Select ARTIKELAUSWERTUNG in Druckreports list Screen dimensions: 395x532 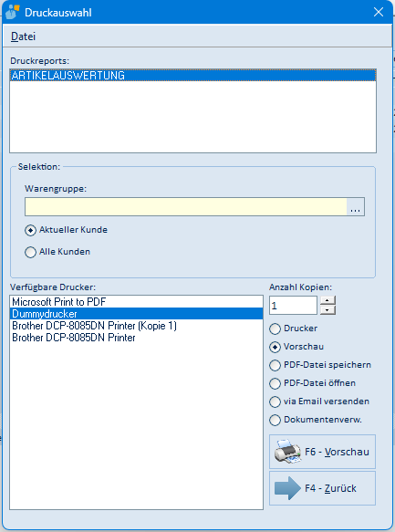click(x=192, y=76)
